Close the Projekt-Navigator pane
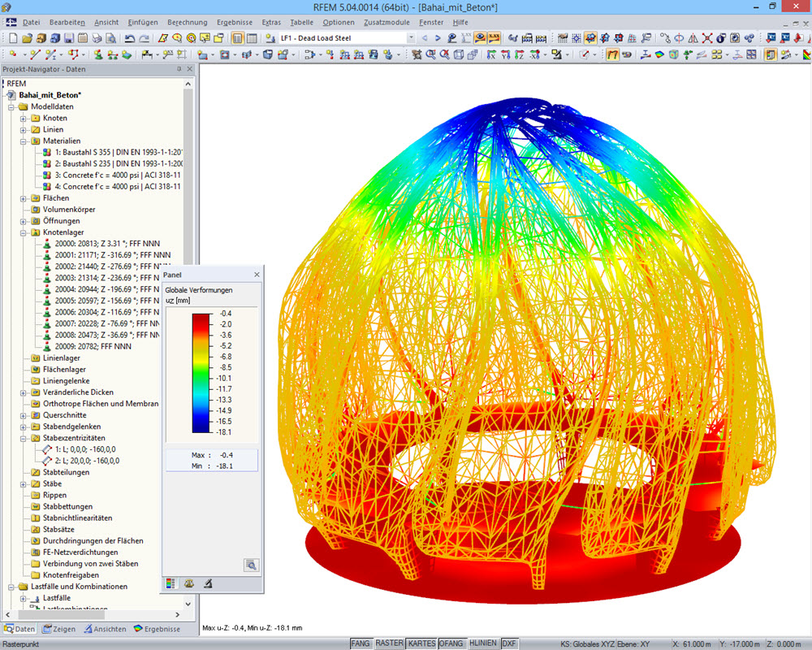 [x=189, y=69]
